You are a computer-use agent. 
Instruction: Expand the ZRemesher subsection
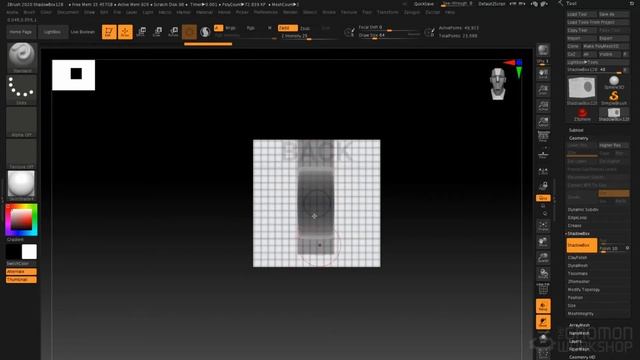coord(578,282)
